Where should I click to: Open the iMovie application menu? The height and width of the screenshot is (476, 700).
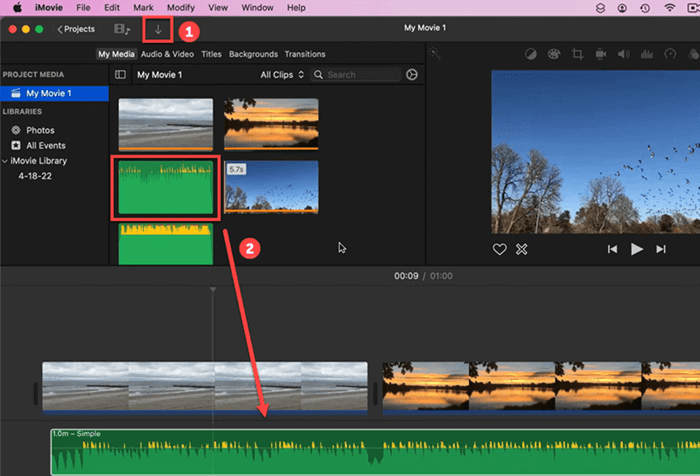49,8
